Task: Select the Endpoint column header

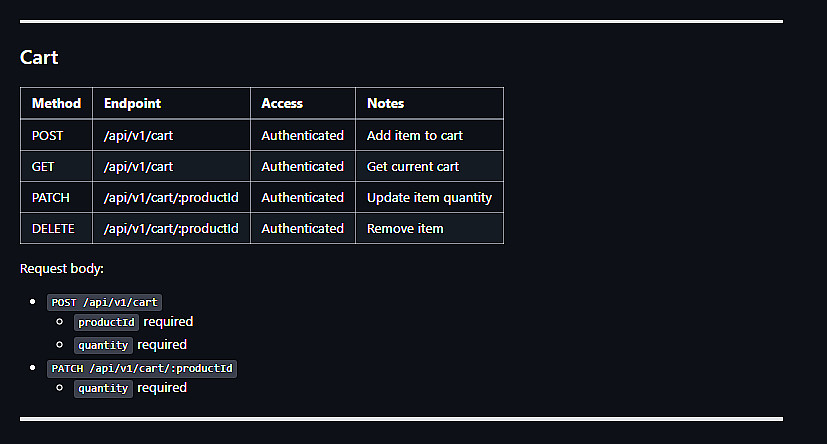Action: tap(132, 103)
